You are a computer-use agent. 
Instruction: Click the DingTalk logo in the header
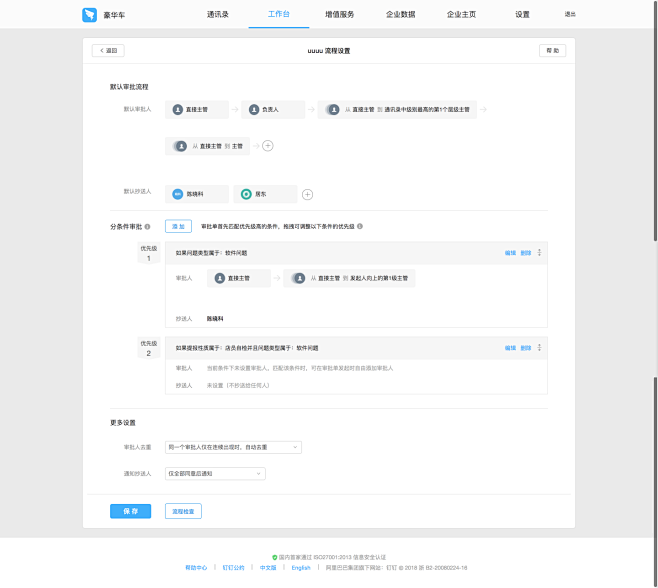89,15
